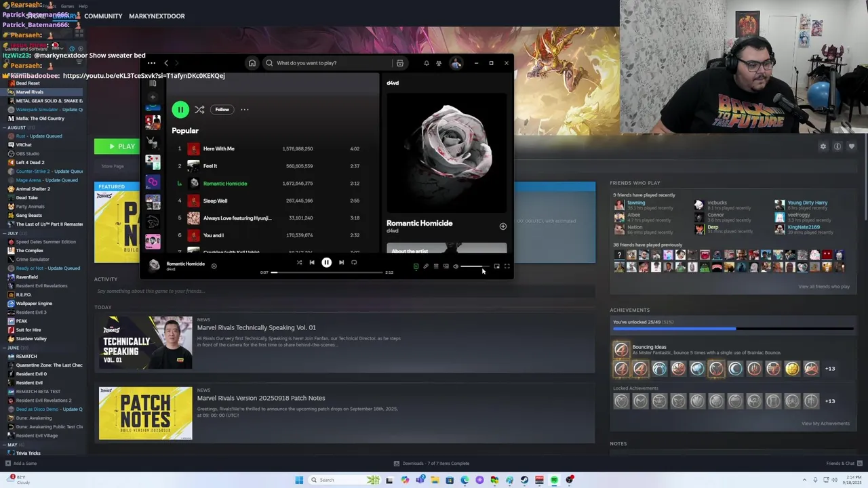Skip to the next track
Screen dimensions: 868x488
[341, 262]
